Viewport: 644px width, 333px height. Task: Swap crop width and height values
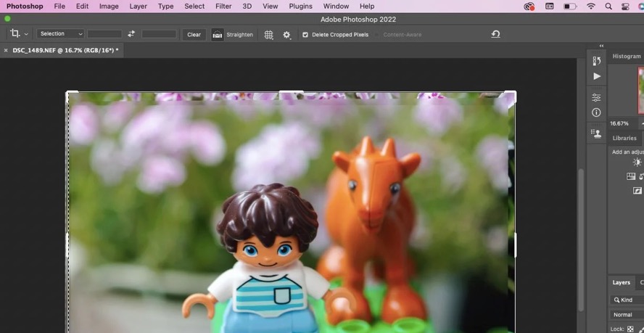(x=131, y=34)
